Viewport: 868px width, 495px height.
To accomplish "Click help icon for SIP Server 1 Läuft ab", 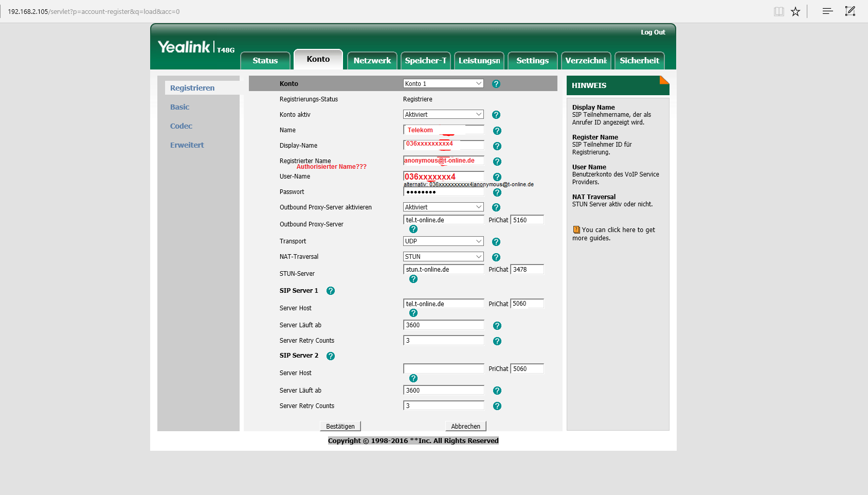I will [497, 326].
